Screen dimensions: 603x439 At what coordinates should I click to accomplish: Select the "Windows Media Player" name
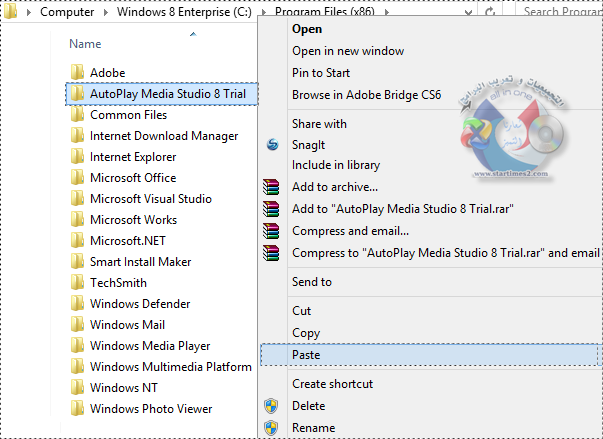click(150, 346)
